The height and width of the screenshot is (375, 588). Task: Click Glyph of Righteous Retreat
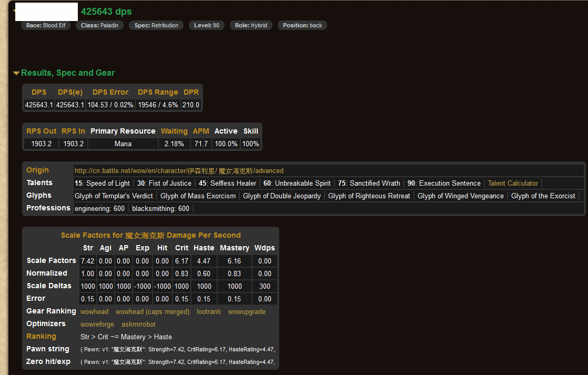click(369, 196)
